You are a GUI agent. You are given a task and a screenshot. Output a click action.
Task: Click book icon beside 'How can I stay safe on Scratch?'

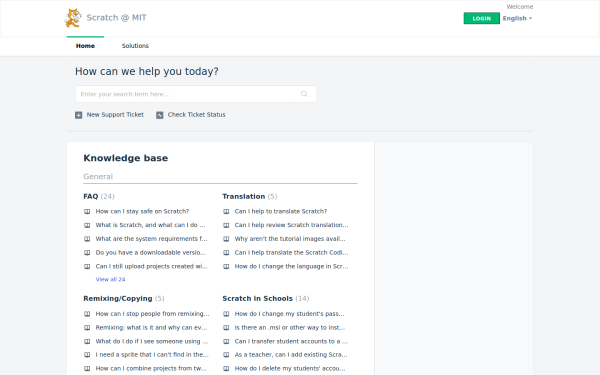pos(87,211)
